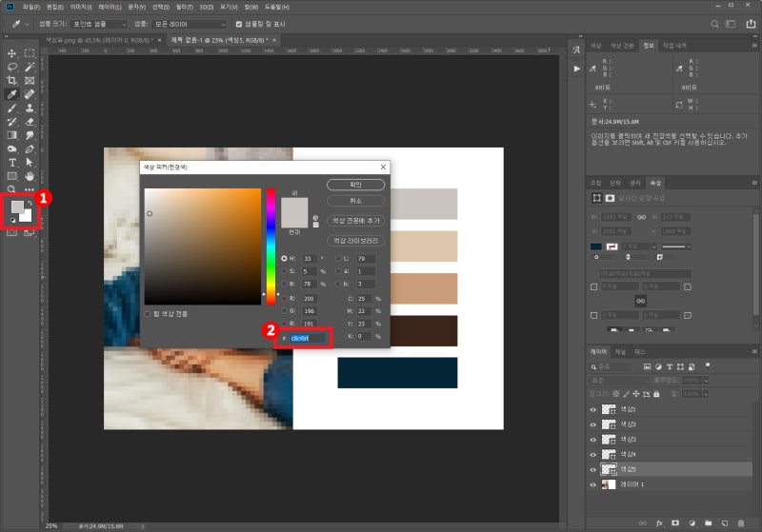Click the add layer mask icon
Viewport: 762px width, 532px height.
675,523
